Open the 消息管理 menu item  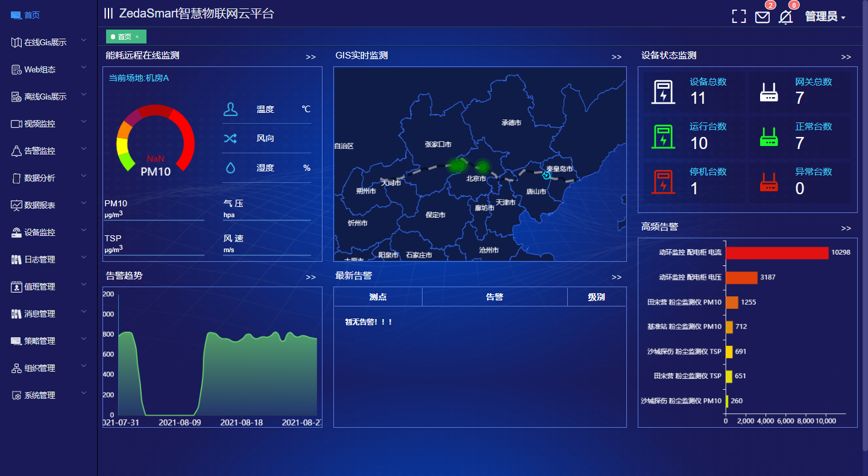click(48, 314)
